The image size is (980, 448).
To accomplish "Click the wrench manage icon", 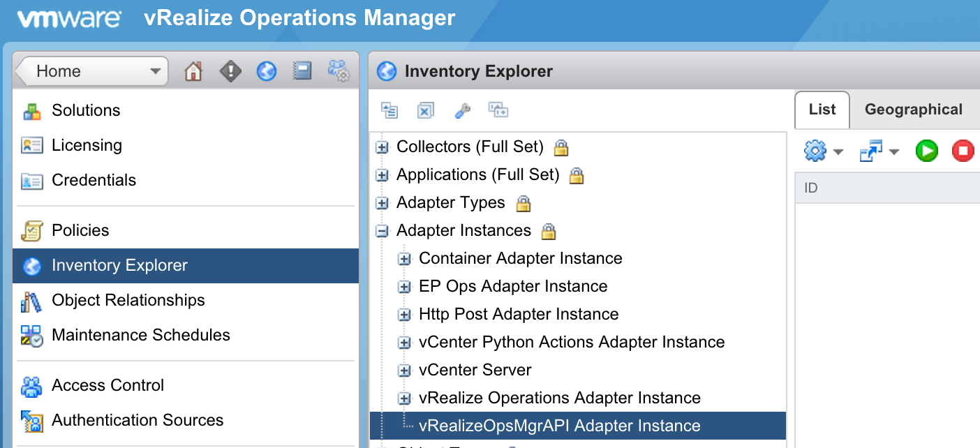I will [x=462, y=110].
